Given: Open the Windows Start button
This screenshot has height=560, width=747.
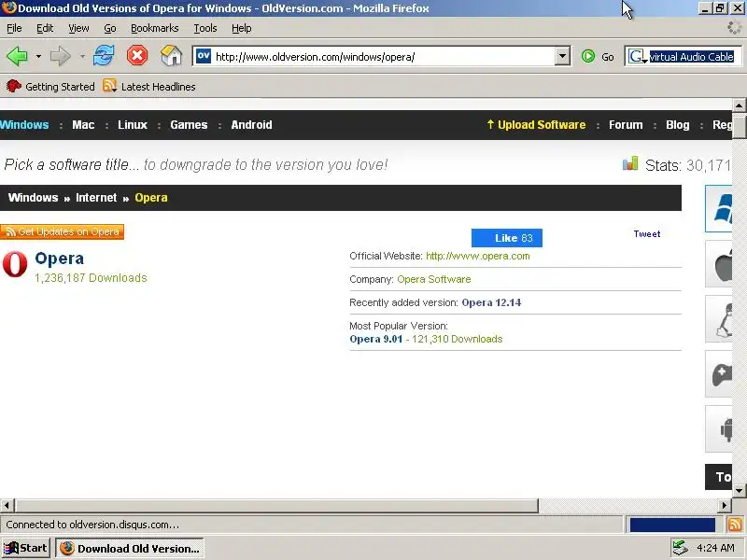Looking at the screenshot, I should coord(25,548).
